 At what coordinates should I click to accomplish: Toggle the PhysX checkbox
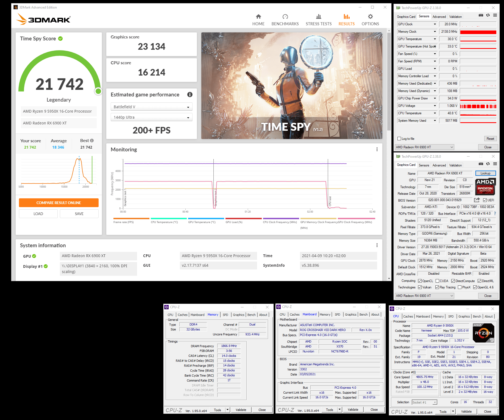(x=460, y=287)
